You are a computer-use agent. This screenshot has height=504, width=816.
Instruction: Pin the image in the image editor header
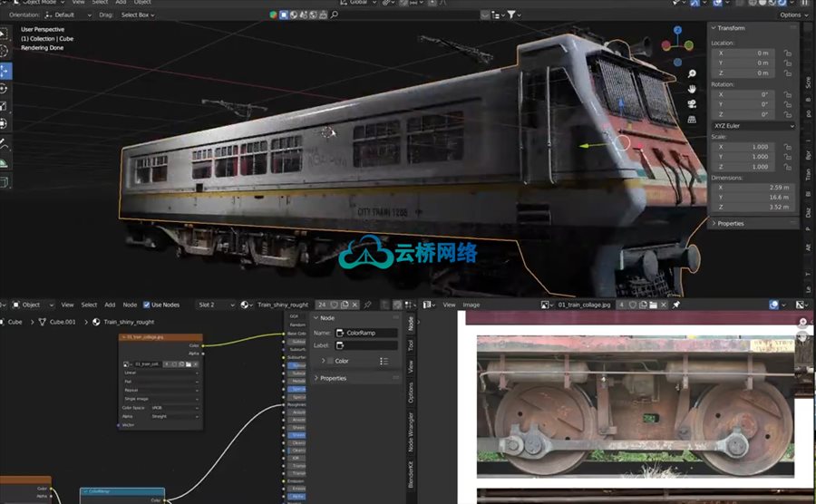click(x=676, y=305)
